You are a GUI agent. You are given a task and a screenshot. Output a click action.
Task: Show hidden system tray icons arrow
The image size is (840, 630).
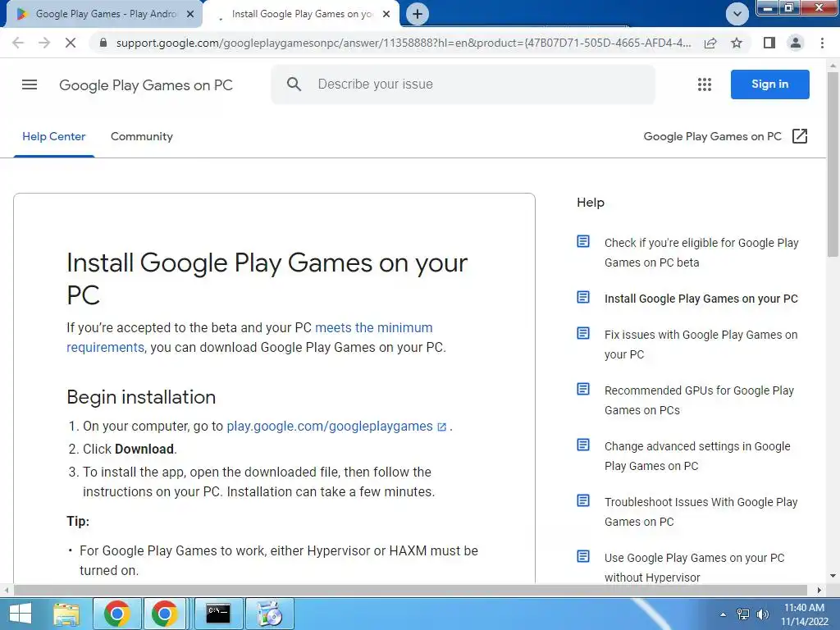point(723,614)
